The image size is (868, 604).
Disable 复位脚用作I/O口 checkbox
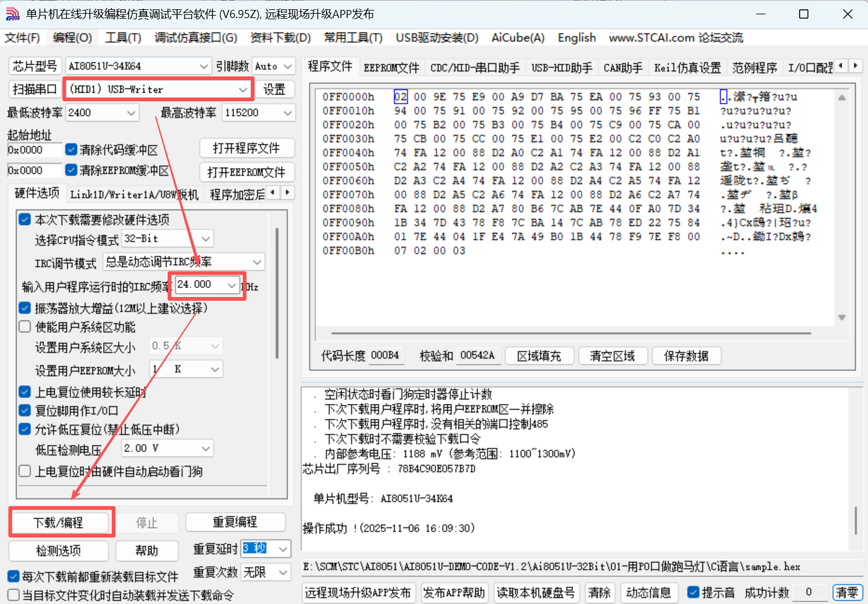pos(24,410)
